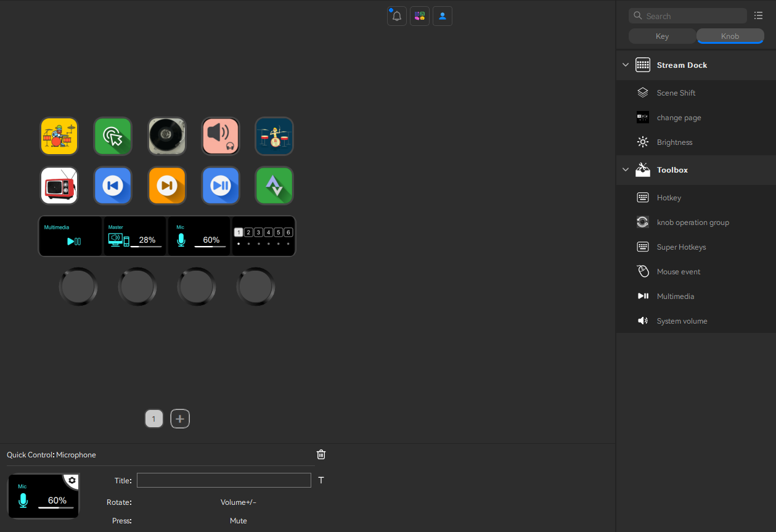Delete the action with the trash icon

[x=321, y=454]
